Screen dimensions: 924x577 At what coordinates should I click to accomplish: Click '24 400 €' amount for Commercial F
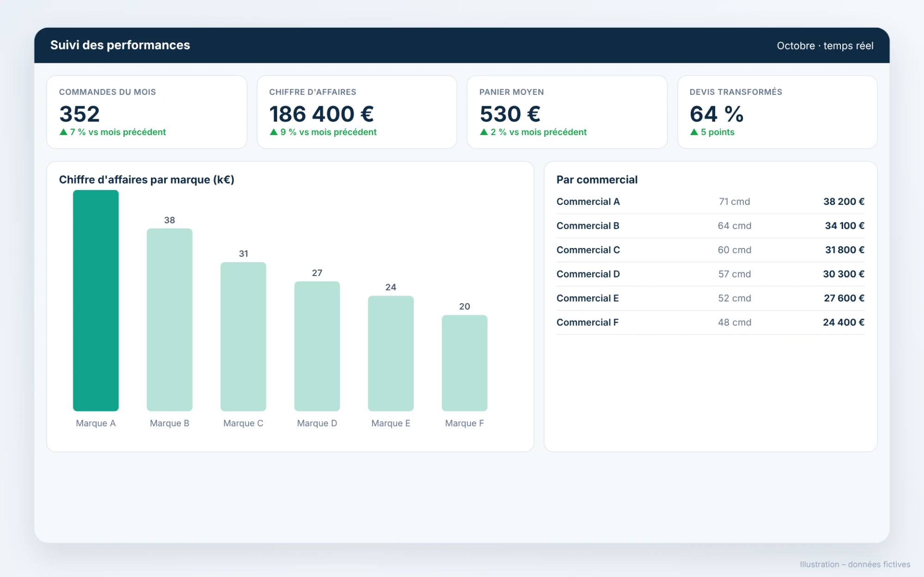[844, 322]
